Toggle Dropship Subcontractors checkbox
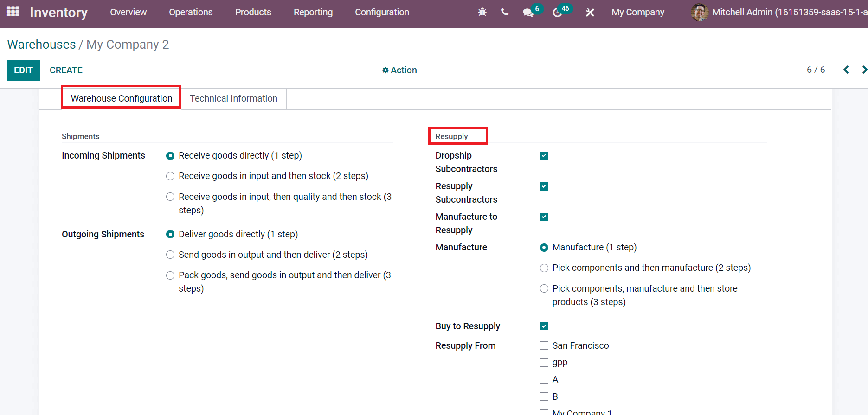Screen dimensions: 868x415 [544, 156]
